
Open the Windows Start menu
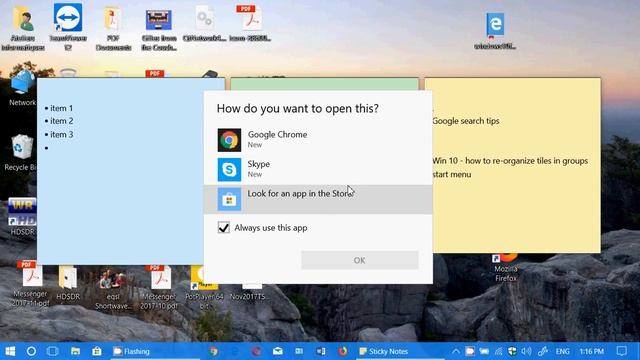pos(10,351)
